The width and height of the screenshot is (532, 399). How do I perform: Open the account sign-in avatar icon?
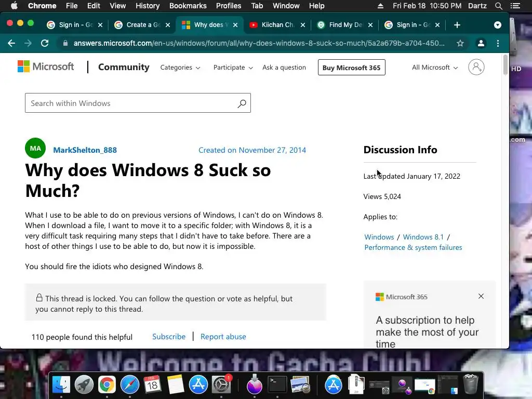(x=476, y=67)
